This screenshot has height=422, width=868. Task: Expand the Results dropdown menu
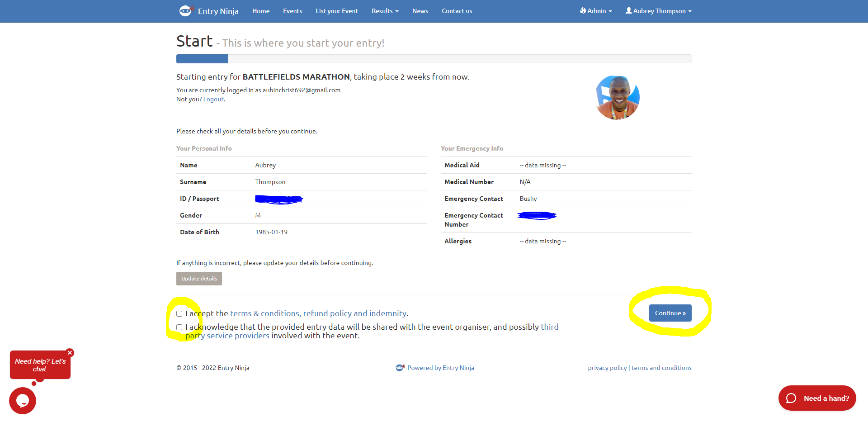(x=385, y=11)
